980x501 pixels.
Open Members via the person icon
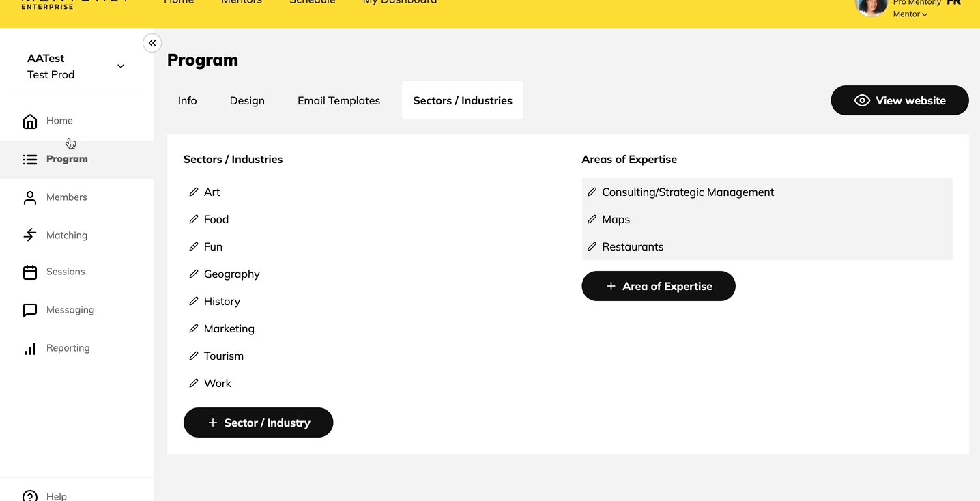click(x=30, y=198)
